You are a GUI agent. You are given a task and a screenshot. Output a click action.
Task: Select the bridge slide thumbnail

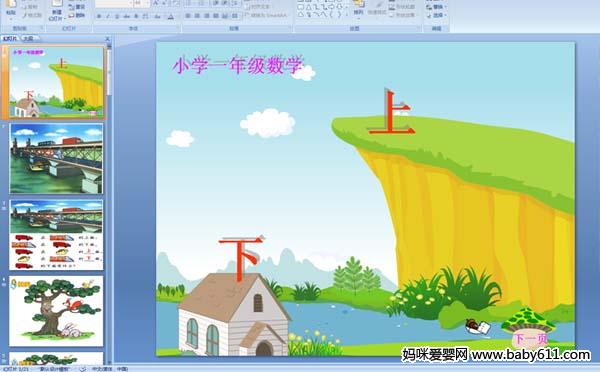[x=56, y=158]
